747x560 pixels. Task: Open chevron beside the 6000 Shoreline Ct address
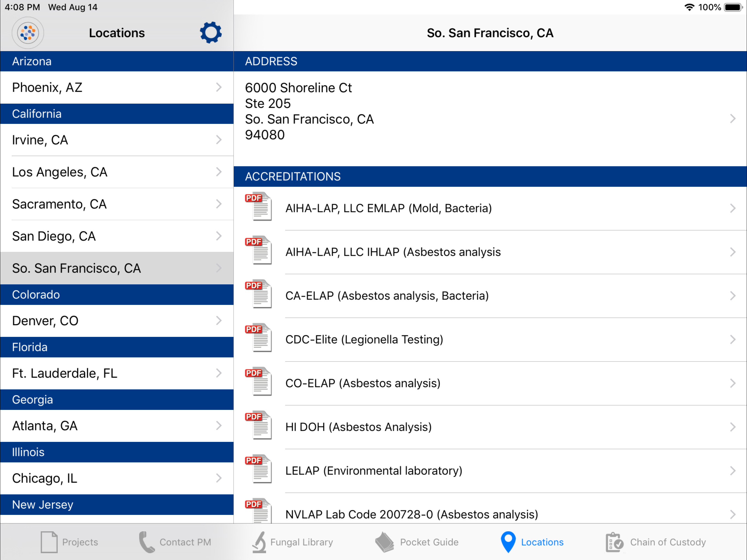point(733,119)
